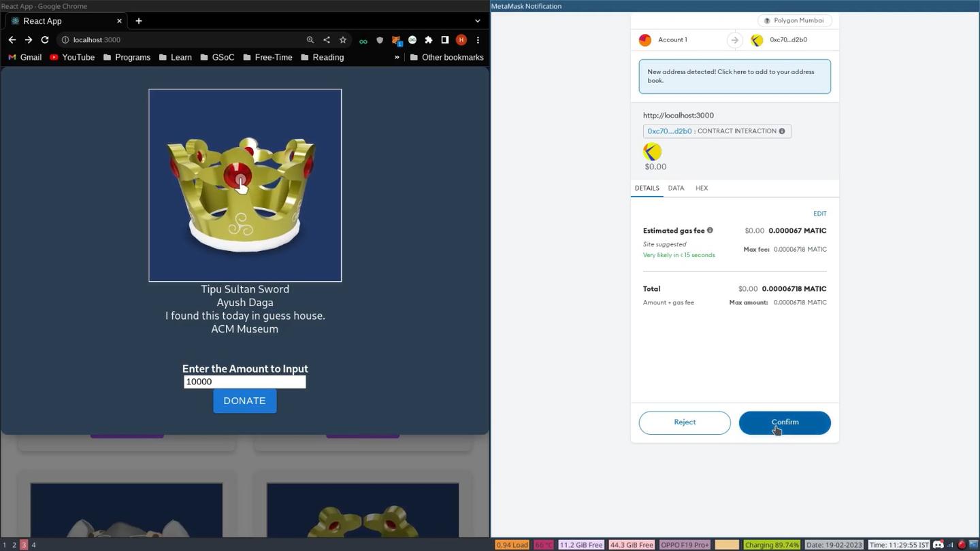Image resolution: width=980 pixels, height=551 pixels.
Task: Click the DONATE button
Action: (x=244, y=401)
